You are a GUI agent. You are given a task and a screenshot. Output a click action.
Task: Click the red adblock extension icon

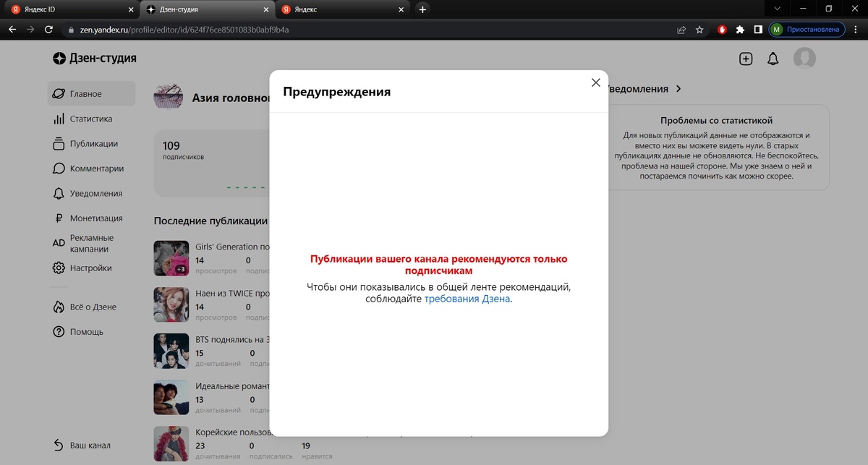(x=722, y=30)
